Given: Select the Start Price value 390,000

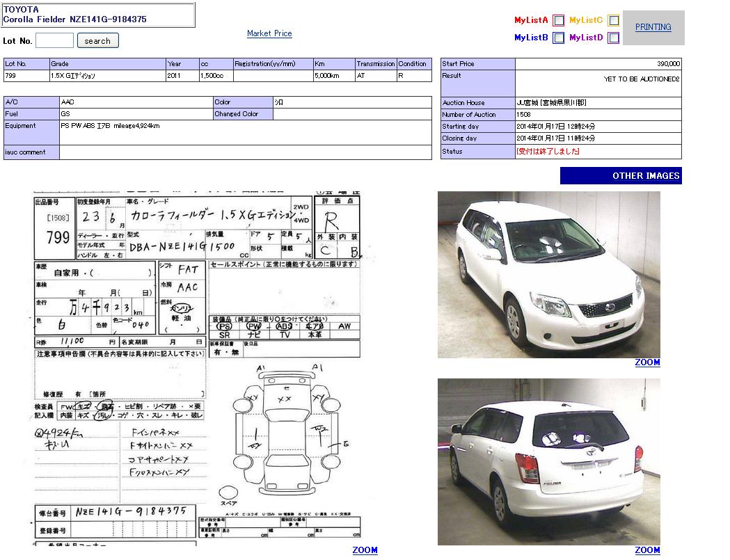Looking at the screenshot, I should (x=668, y=64).
